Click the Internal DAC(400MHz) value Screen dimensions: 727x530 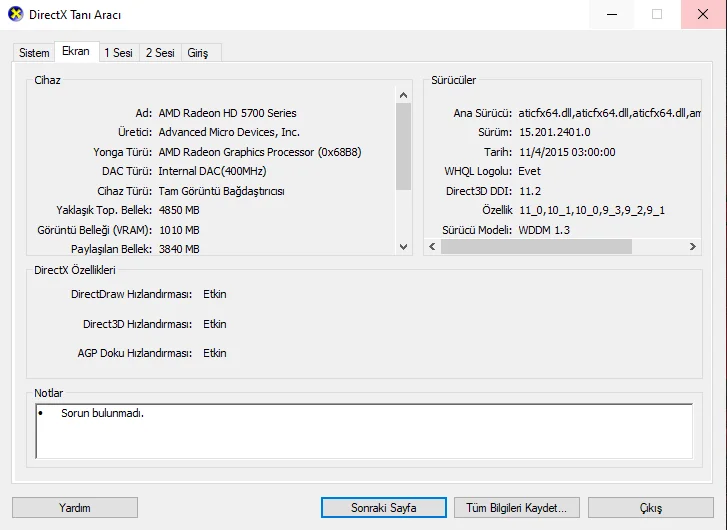pyautogui.click(x=212, y=171)
